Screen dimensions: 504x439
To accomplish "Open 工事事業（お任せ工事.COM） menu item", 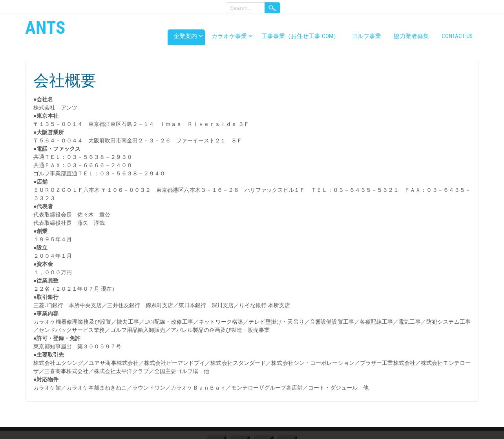I will tap(300, 36).
